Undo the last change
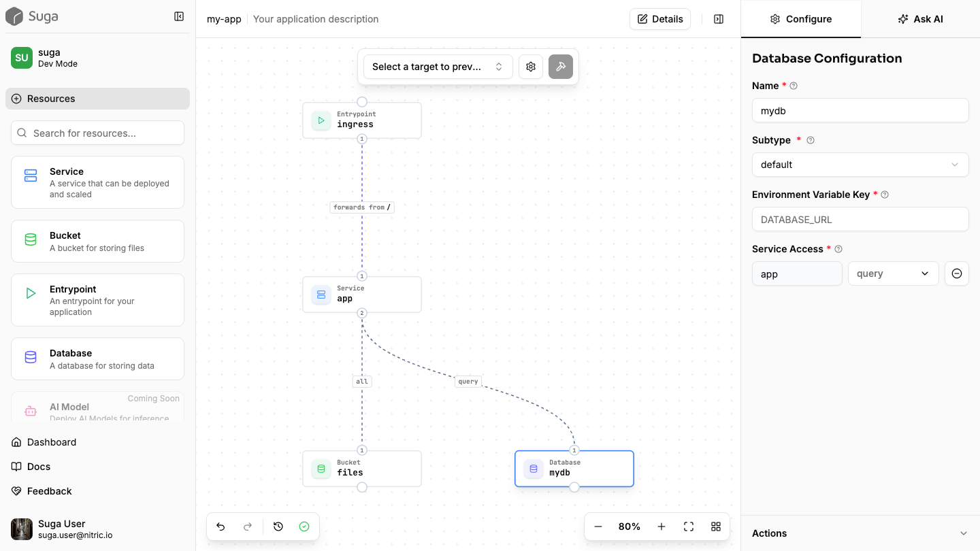This screenshot has height=551, width=980. pyautogui.click(x=220, y=527)
